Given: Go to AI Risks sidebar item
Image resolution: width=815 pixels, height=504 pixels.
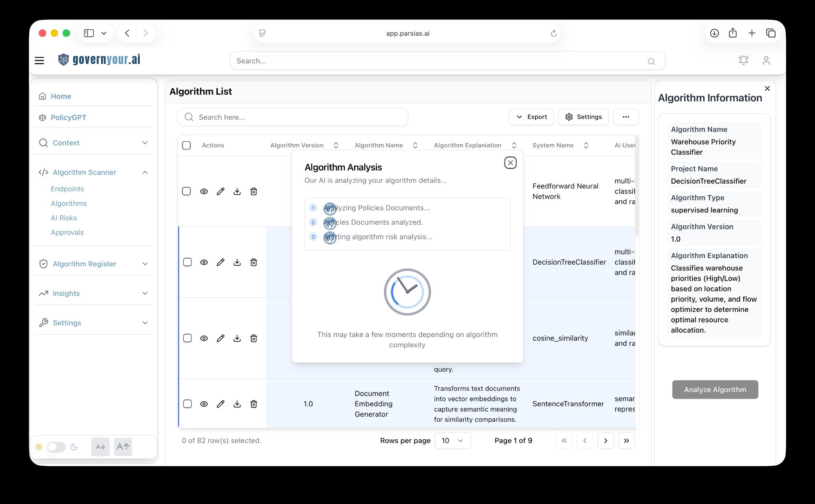Looking at the screenshot, I should (x=64, y=218).
